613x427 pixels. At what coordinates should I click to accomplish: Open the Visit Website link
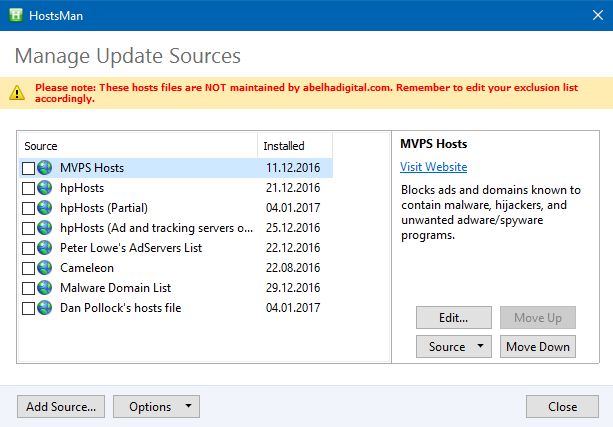pos(433,167)
